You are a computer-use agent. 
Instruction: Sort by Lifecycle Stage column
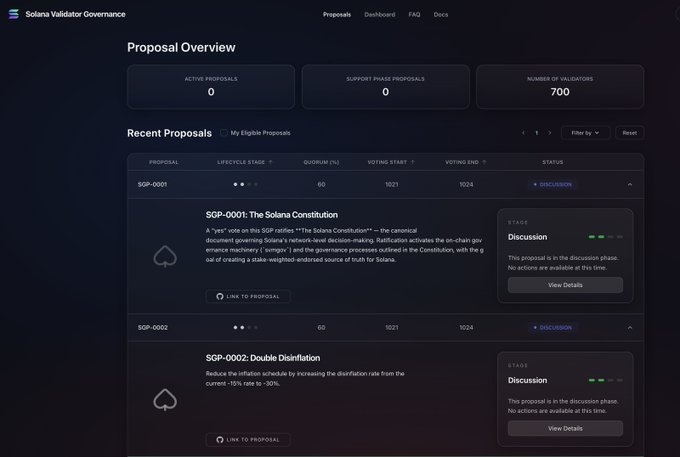pyautogui.click(x=245, y=162)
